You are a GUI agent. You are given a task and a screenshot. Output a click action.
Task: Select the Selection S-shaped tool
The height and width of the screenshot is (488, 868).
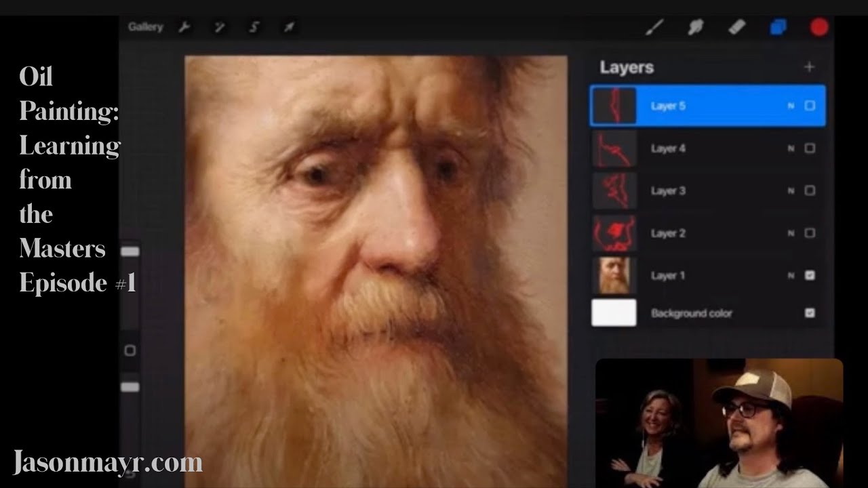[x=255, y=28]
